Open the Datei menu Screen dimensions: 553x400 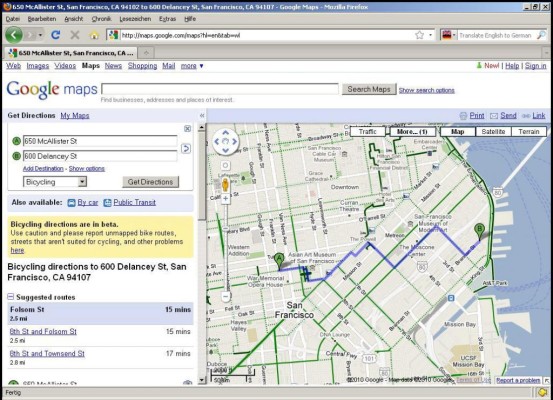[x=13, y=19]
